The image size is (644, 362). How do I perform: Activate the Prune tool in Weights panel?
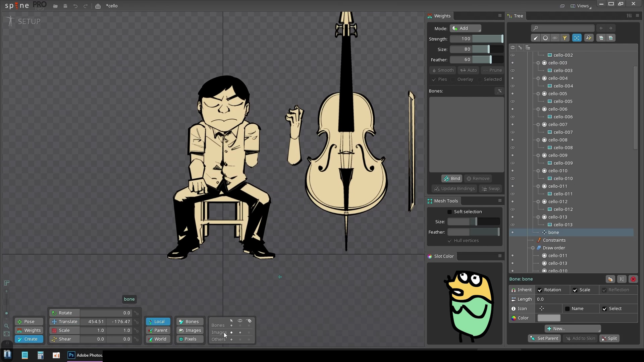pos(492,70)
